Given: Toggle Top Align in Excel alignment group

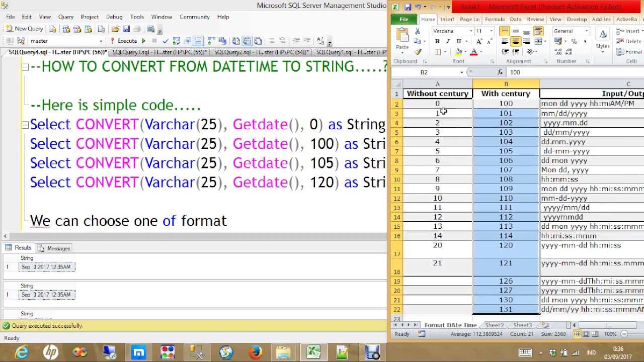Looking at the screenshot, I should 505,31.
